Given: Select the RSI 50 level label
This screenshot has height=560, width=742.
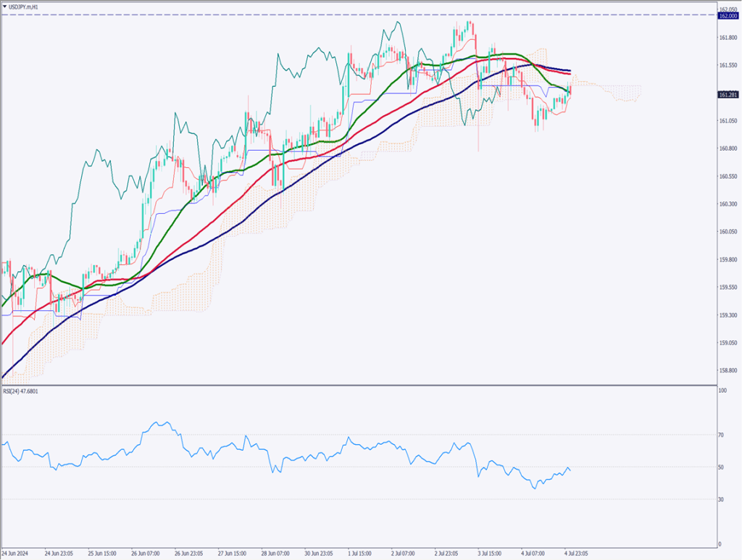Looking at the screenshot, I should pyautogui.click(x=721, y=467).
